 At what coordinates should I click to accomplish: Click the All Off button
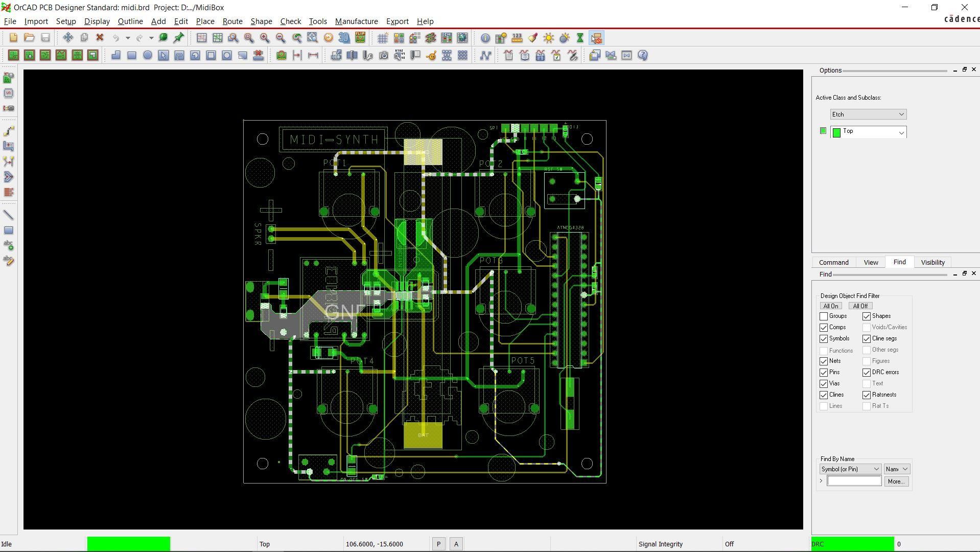tap(860, 306)
